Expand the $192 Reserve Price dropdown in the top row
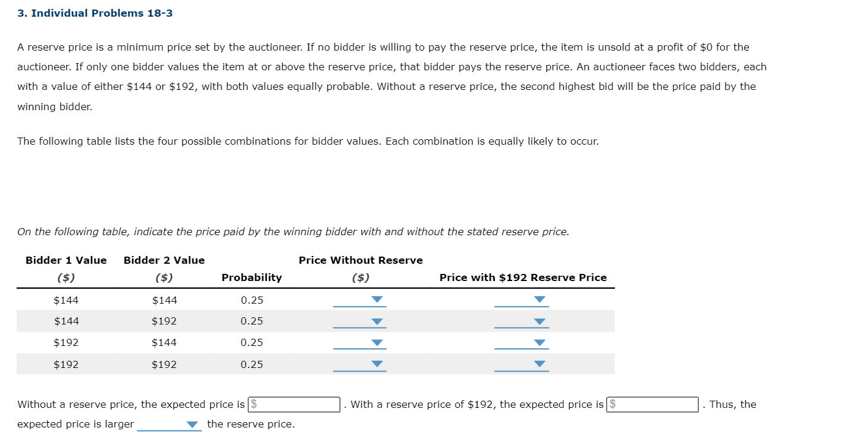The width and height of the screenshot is (868, 440). point(539,299)
